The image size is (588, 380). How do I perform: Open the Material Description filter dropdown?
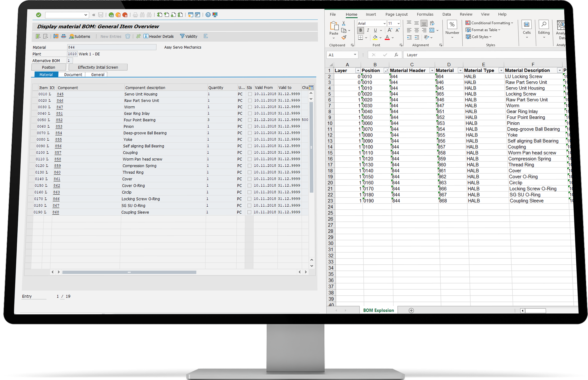559,70
